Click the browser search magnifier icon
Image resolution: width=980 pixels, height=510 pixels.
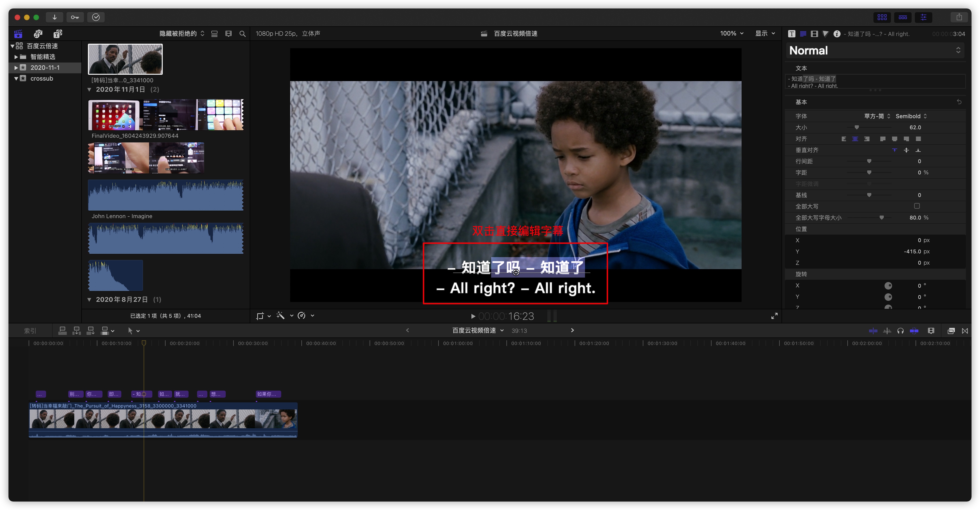(x=242, y=34)
